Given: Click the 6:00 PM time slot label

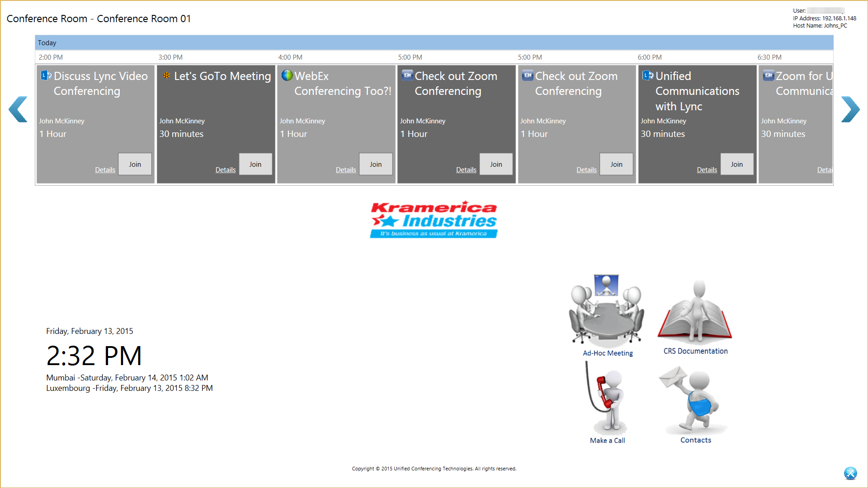Looking at the screenshot, I should pyautogui.click(x=650, y=57).
